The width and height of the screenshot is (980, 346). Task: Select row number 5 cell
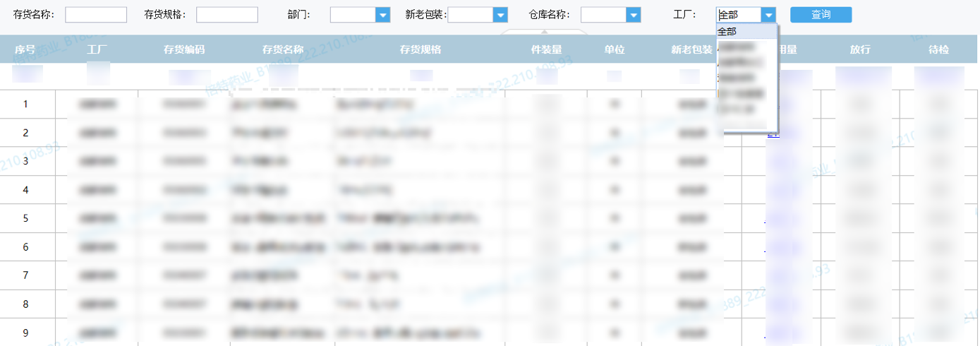(x=26, y=219)
